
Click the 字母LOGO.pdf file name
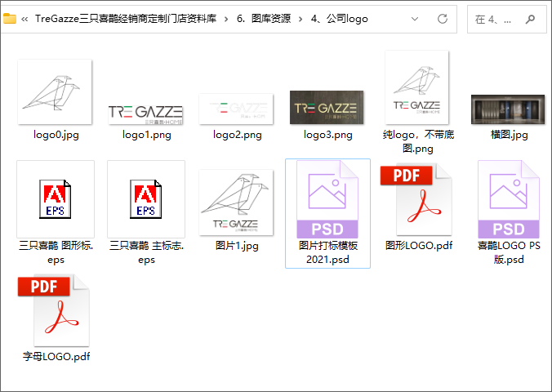(56, 356)
